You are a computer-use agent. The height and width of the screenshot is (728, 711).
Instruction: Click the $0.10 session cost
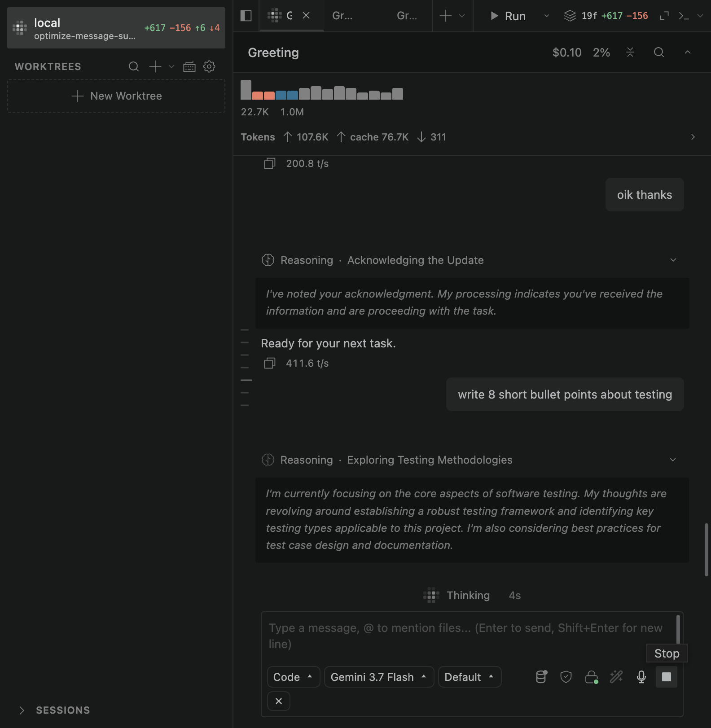tap(567, 53)
